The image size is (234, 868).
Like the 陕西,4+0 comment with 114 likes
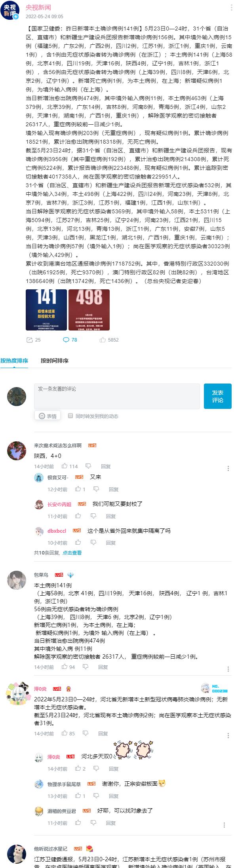click(70, 466)
